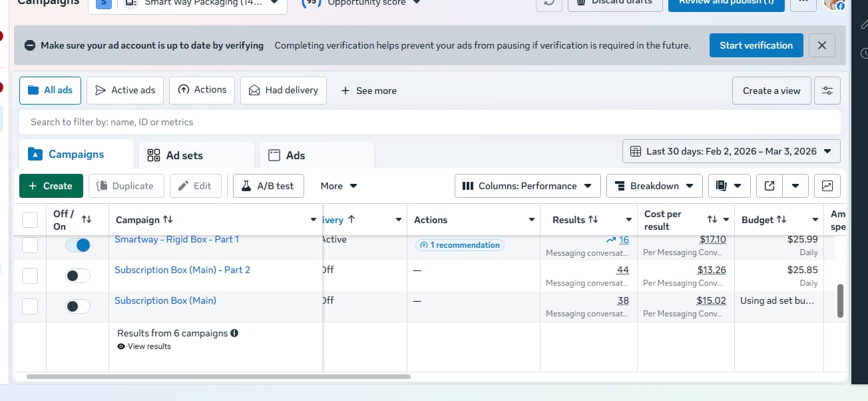Click the 16 results value
Viewport: 868px width, 401px height.
point(623,240)
